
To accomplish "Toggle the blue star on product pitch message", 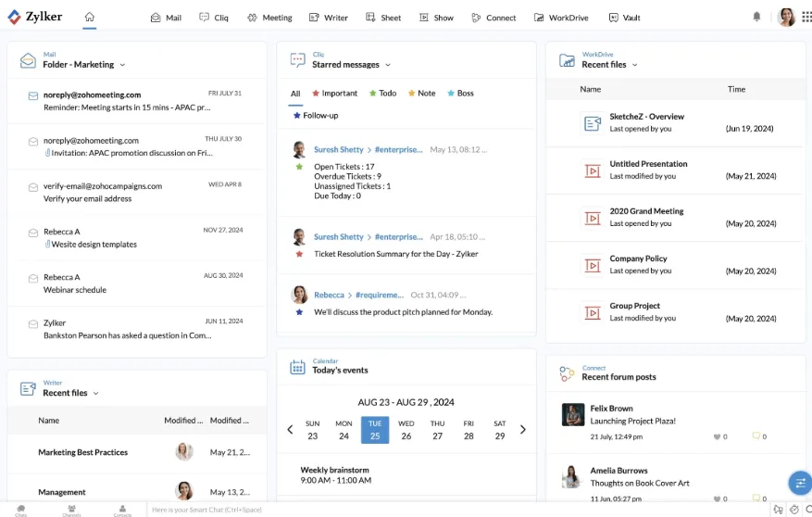I will [x=299, y=312].
